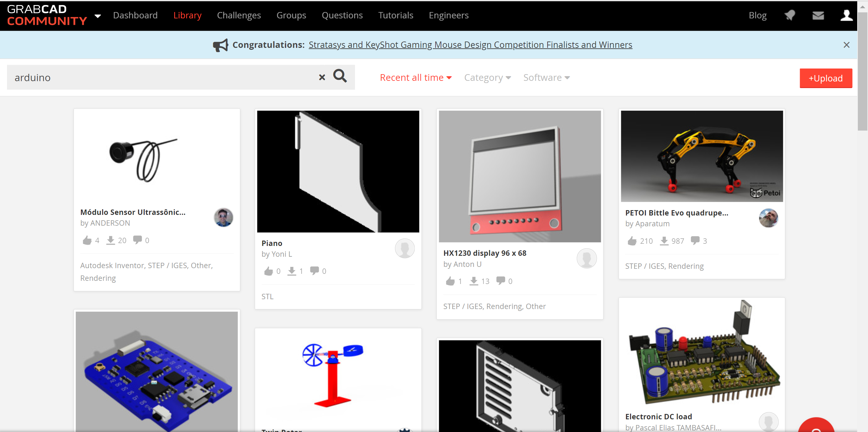The width and height of the screenshot is (868, 432).
Task: Expand the GrabCAD Community logo dropdown arrow
Action: tap(98, 16)
